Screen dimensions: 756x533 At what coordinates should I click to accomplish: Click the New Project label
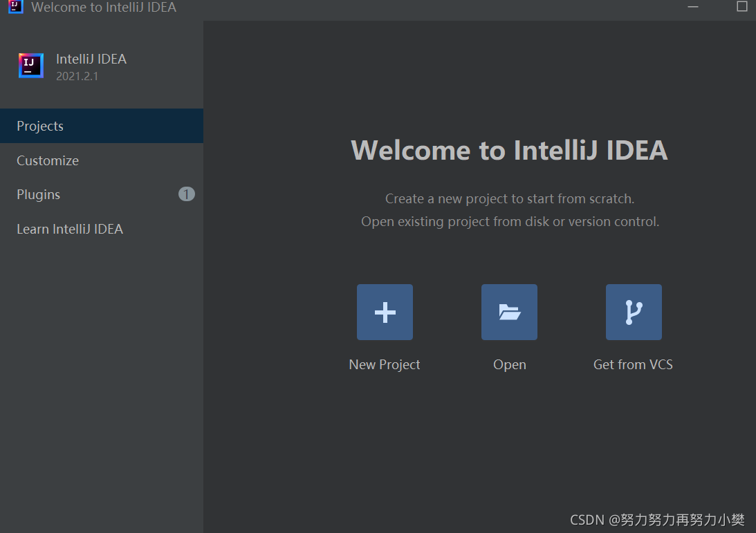pos(385,365)
